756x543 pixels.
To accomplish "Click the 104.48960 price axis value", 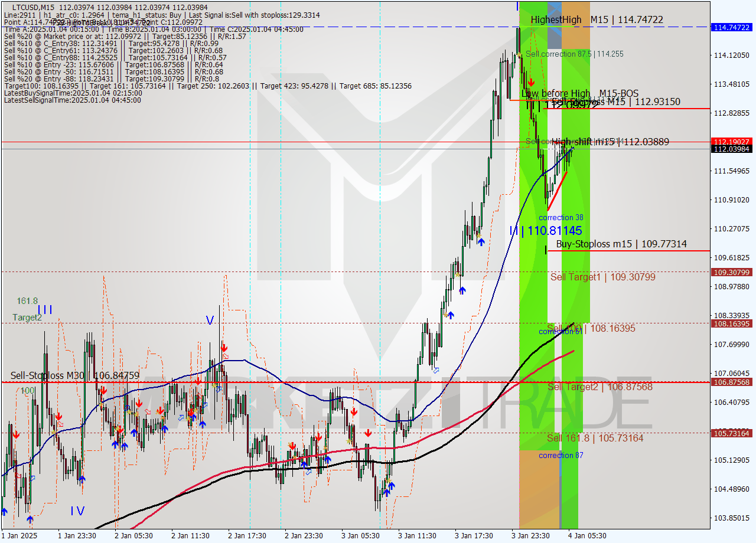I will point(732,489).
